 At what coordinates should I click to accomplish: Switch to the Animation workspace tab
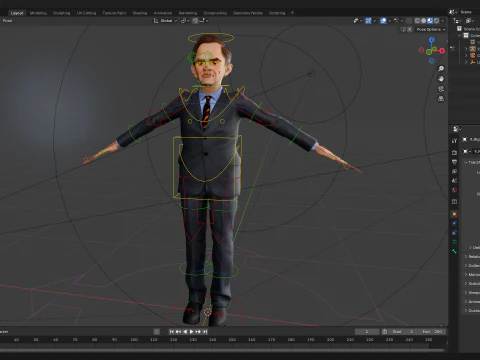163,13
